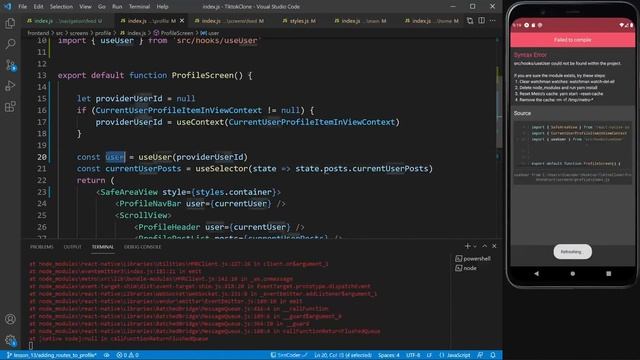
Task: Open the Search view in activity bar
Action: pos(10,44)
